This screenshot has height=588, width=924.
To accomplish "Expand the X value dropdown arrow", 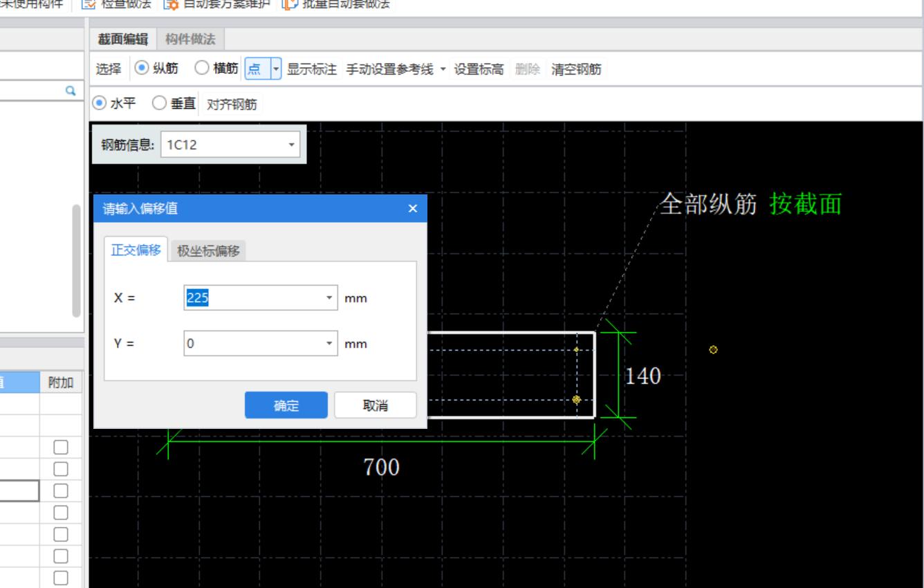I will 329,298.
